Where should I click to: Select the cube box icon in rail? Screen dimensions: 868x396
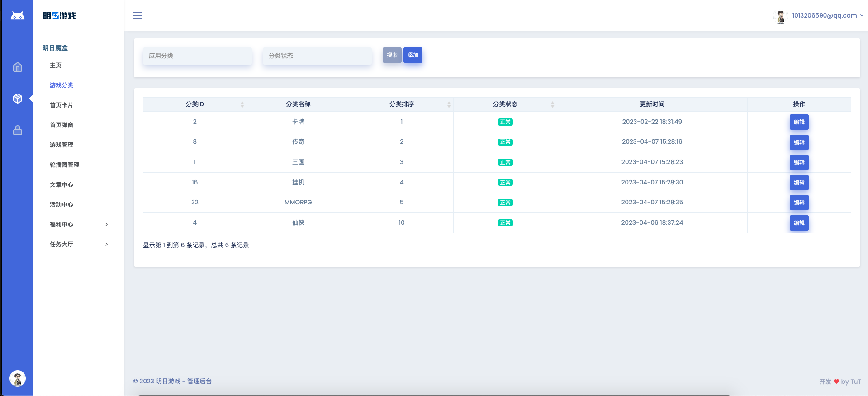pos(18,99)
